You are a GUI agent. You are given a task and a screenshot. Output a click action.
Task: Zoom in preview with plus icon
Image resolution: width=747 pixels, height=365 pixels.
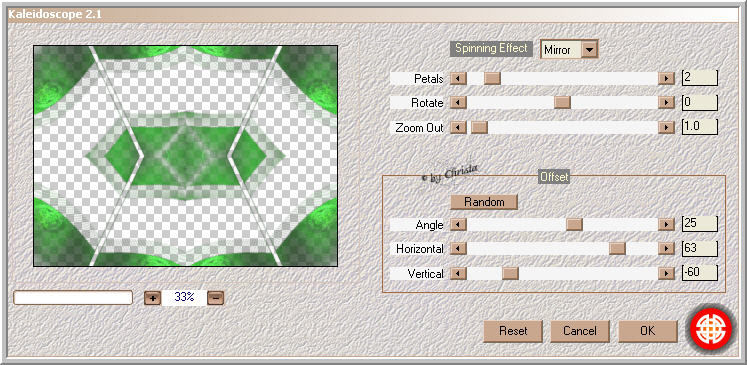[152, 298]
